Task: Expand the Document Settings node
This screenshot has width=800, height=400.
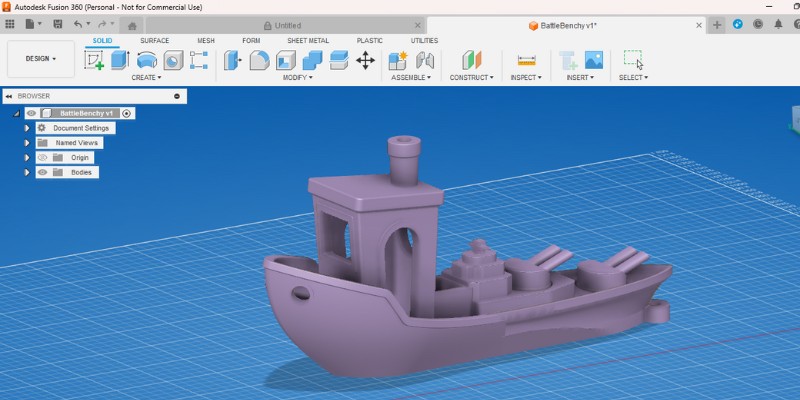Action: [27, 128]
